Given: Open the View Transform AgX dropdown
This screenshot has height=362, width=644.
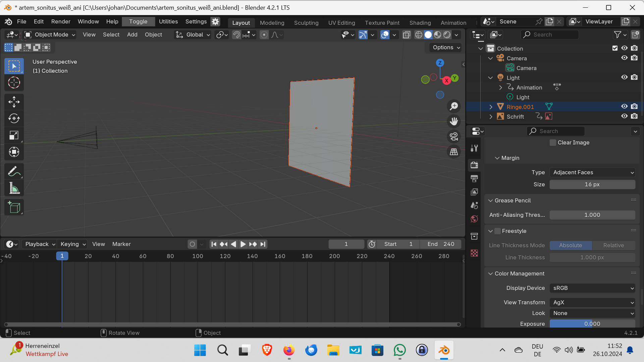Looking at the screenshot, I should pyautogui.click(x=592, y=302).
